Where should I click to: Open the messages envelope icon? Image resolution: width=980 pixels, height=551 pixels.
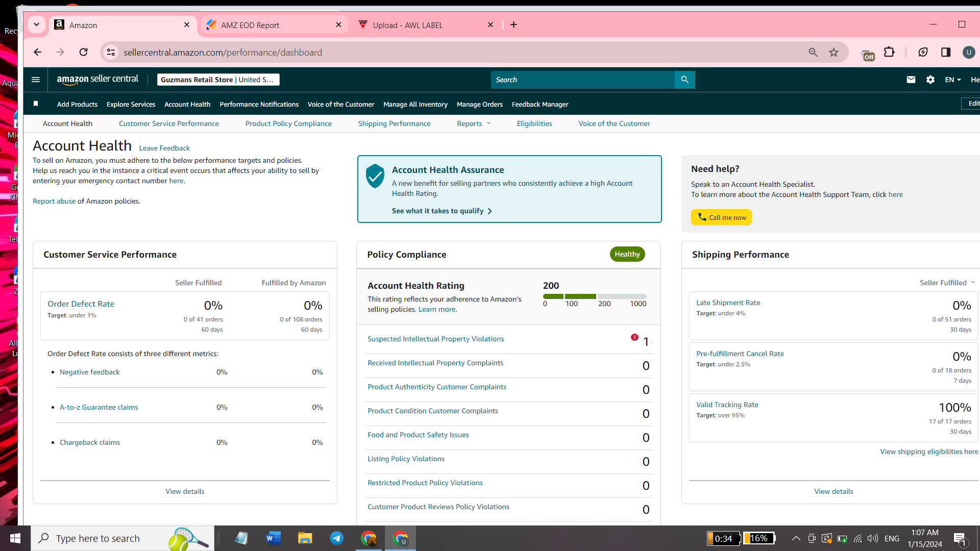tap(911, 80)
